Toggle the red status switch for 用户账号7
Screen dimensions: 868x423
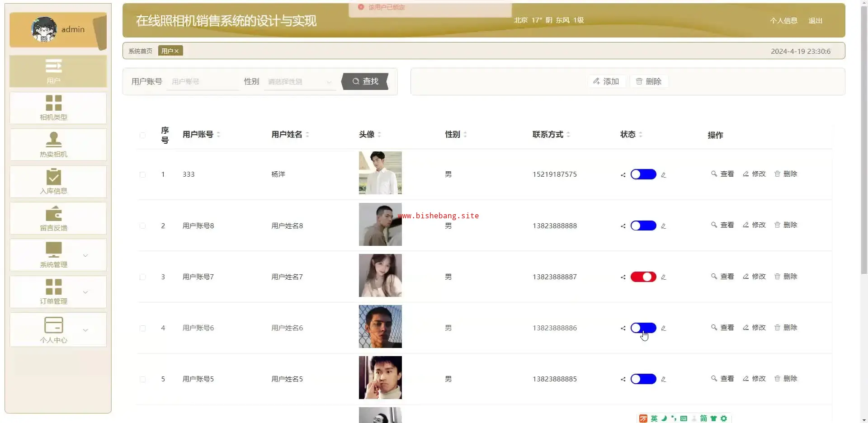pyautogui.click(x=643, y=277)
